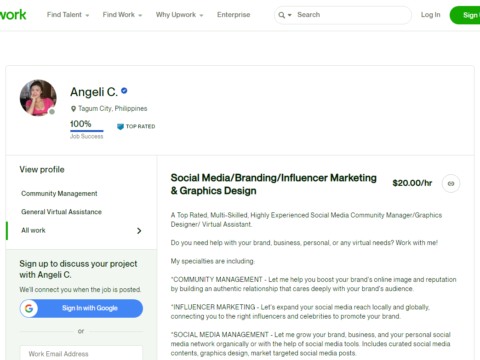Select Community Management profile

tap(59, 193)
